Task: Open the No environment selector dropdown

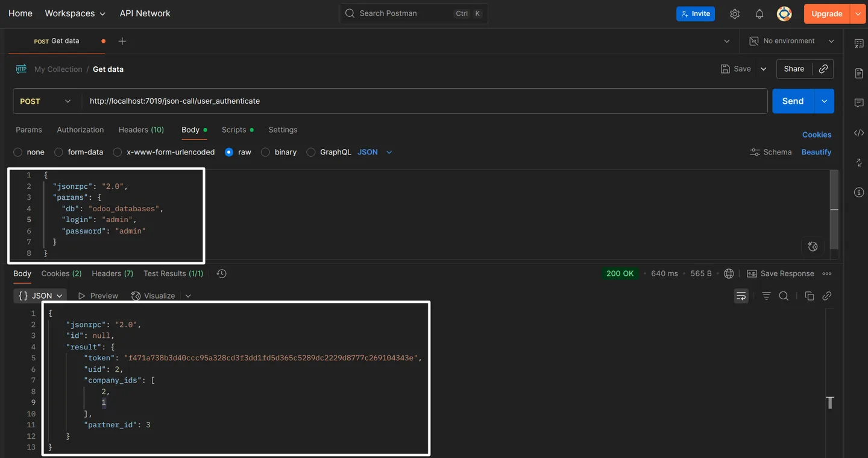Action: [x=792, y=41]
